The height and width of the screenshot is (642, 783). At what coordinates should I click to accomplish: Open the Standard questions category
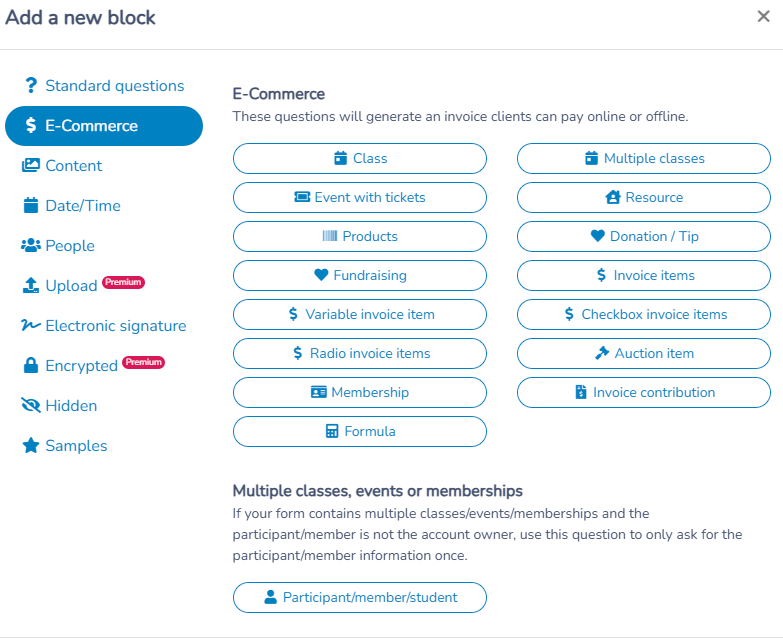click(104, 86)
